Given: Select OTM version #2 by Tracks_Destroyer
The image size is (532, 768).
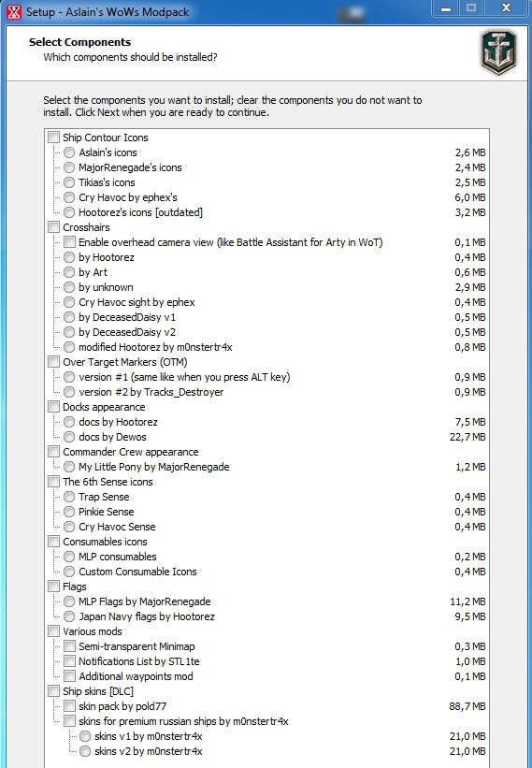Looking at the screenshot, I should click(x=69, y=392).
